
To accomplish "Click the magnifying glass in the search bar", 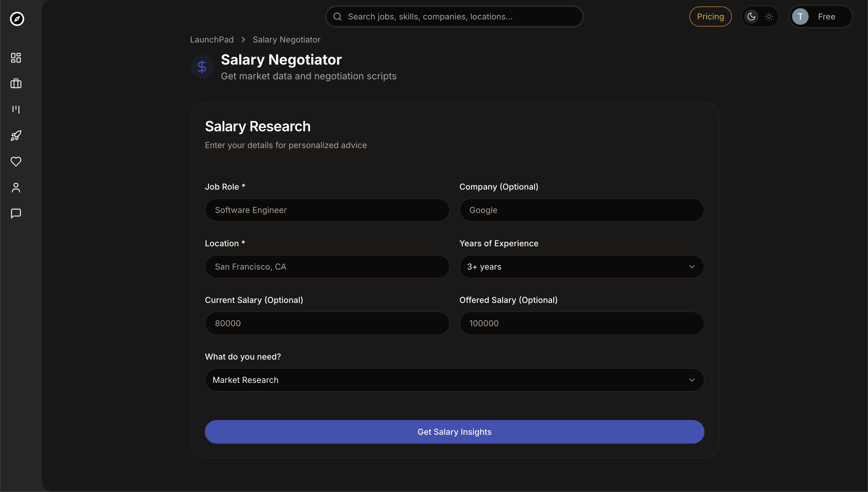I will coord(337,16).
